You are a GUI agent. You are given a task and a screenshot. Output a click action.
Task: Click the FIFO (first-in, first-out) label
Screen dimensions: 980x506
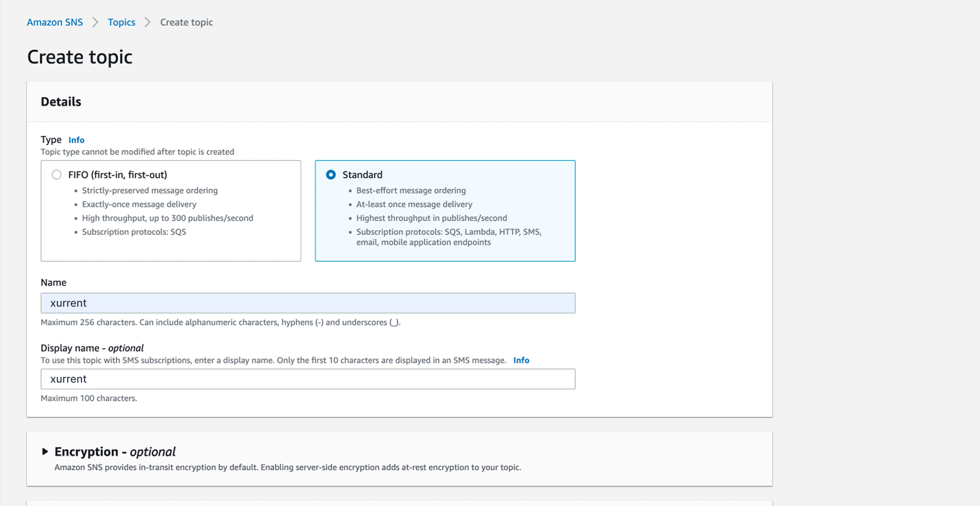[x=118, y=175]
